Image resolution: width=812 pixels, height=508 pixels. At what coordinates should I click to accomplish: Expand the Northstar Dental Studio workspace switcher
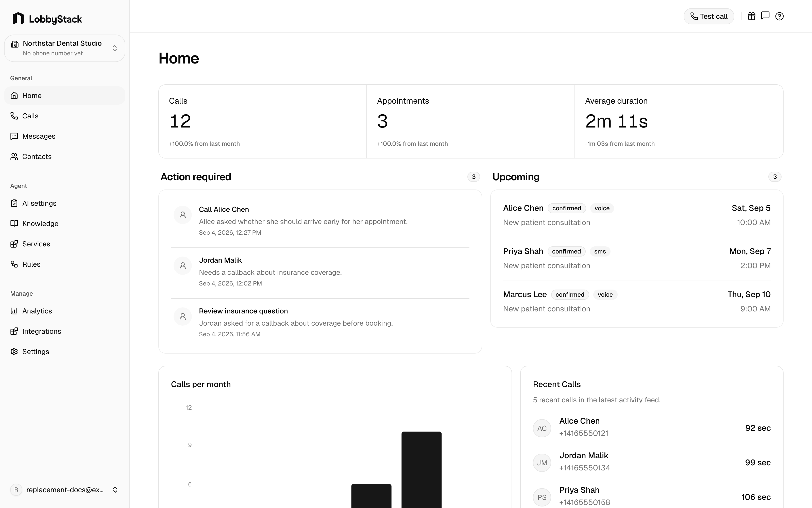pos(64,48)
